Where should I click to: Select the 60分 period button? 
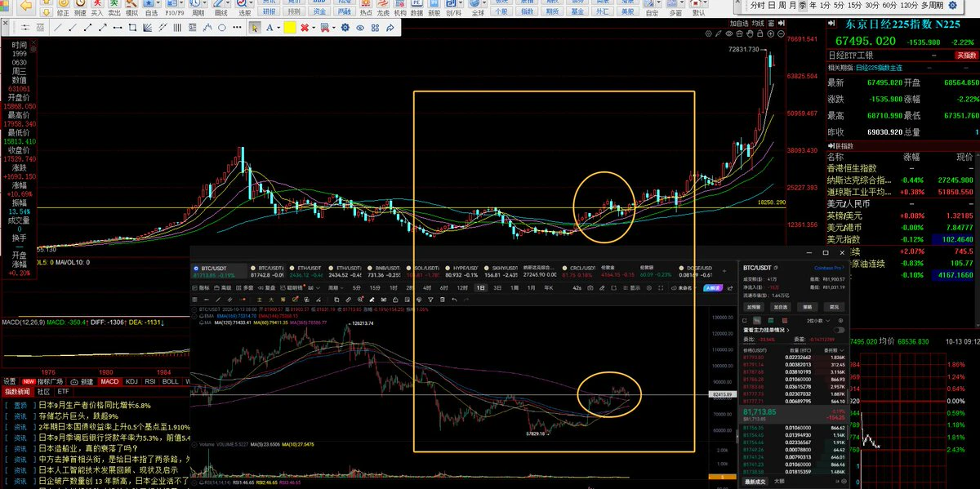click(x=889, y=5)
